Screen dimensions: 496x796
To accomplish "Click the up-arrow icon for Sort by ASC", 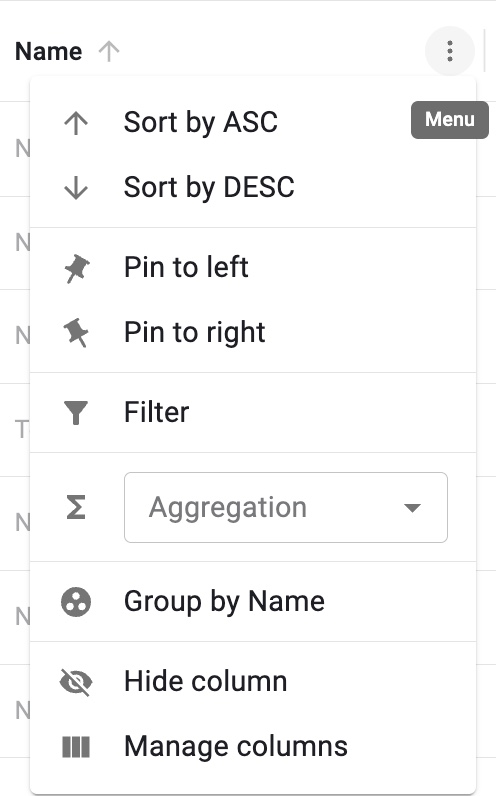I will [x=76, y=123].
